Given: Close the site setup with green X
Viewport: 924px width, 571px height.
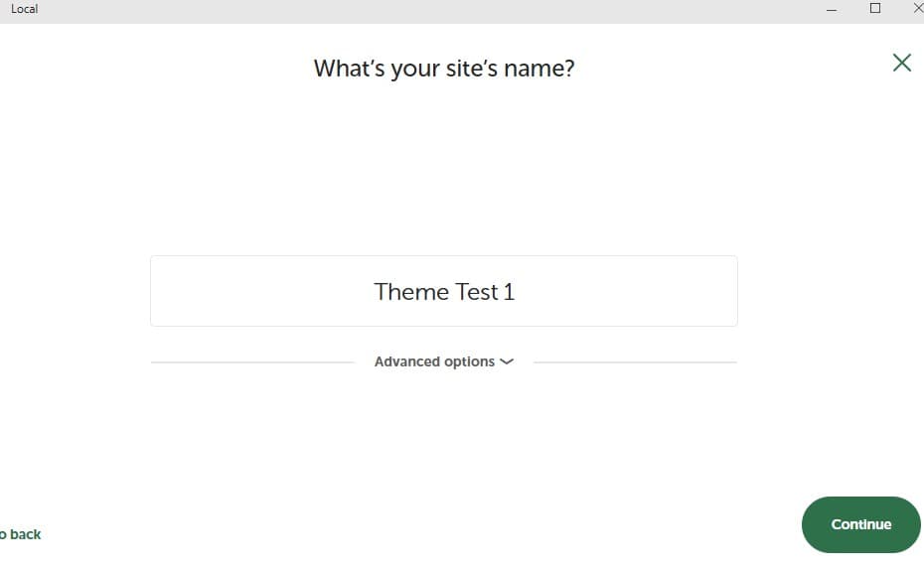Looking at the screenshot, I should tap(901, 63).
